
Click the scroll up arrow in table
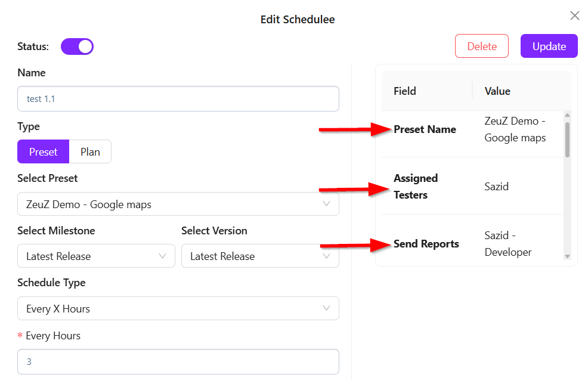[x=567, y=115]
